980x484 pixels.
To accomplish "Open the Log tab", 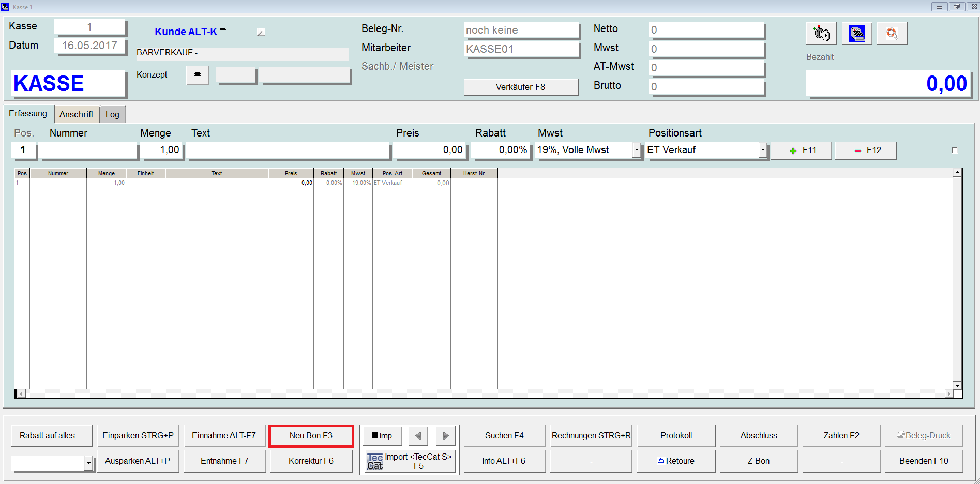I will [112, 114].
